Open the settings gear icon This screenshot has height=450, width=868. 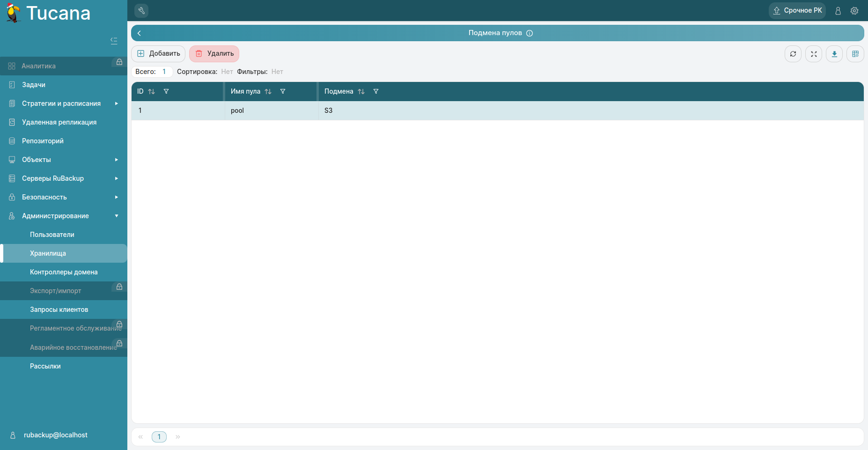click(854, 10)
